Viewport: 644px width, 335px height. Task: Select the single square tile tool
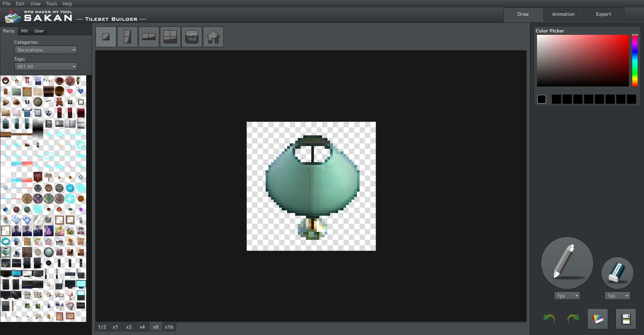tap(106, 37)
